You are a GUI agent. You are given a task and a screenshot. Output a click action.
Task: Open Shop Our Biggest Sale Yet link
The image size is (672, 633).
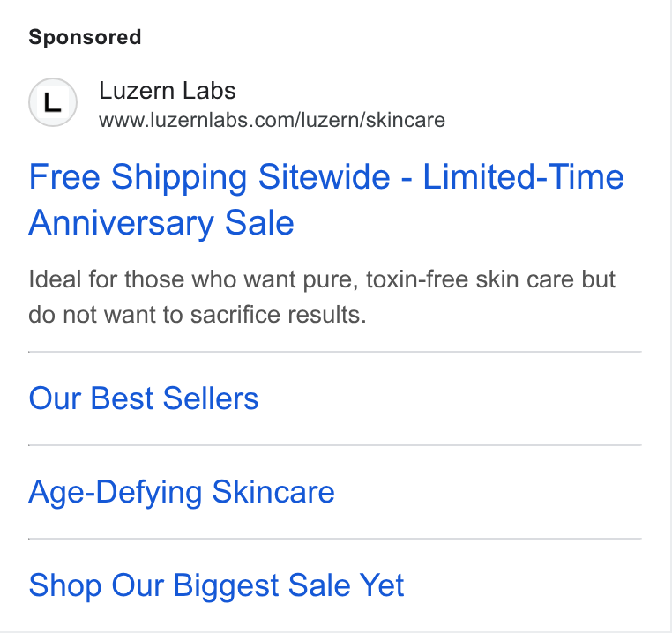tap(216, 585)
